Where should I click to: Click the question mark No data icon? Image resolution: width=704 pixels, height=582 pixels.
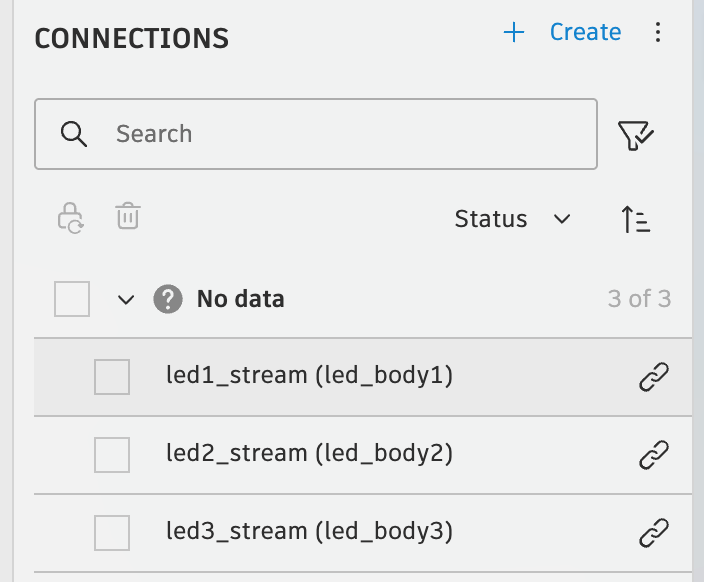click(168, 299)
